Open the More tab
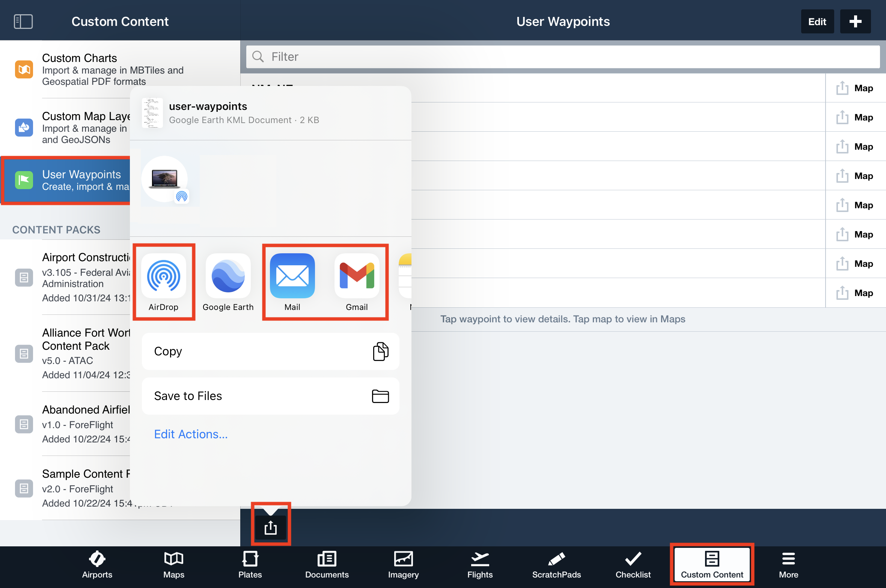886x588 pixels. pos(788,565)
